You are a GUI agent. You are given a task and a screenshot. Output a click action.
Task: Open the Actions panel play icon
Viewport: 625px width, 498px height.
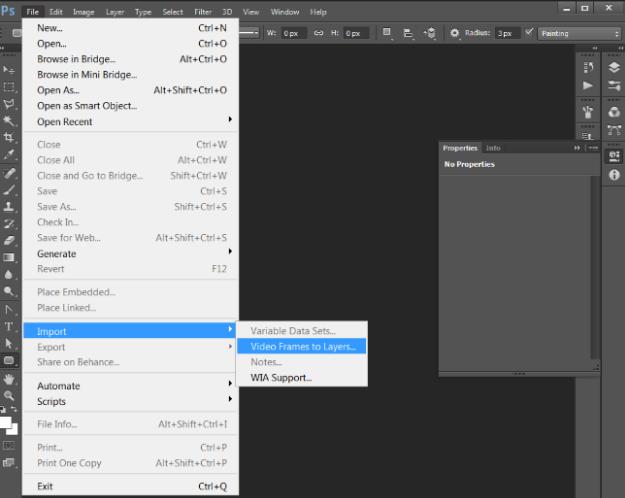(588, 86)
